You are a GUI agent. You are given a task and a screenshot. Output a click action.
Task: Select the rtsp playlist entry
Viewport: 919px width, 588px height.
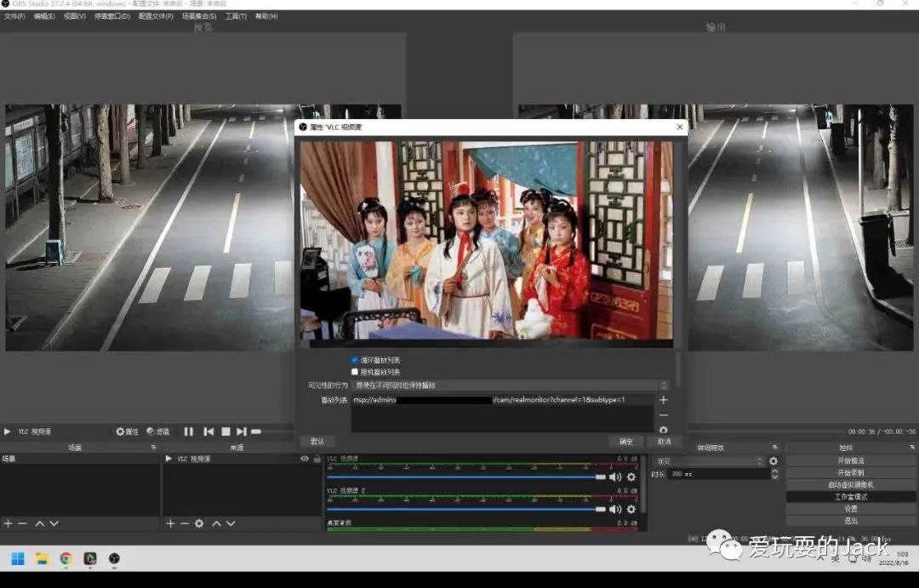502,400
